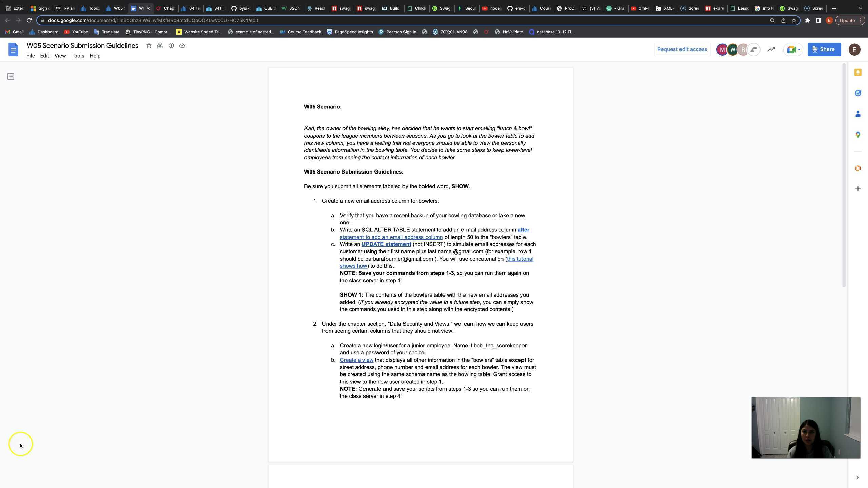Open Google Maps side panel icon
This screenshot has height=488, width=868.
pyautogui.click(x=858, y=135)
